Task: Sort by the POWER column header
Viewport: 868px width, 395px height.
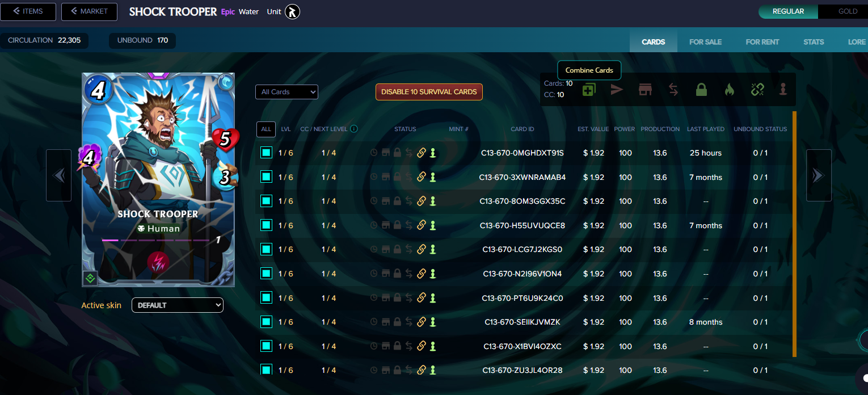Action: click(625, 129)
